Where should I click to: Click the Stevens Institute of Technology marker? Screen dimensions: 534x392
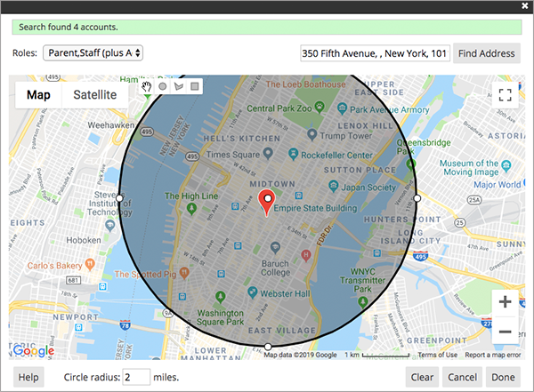click(x=110, y=225)
